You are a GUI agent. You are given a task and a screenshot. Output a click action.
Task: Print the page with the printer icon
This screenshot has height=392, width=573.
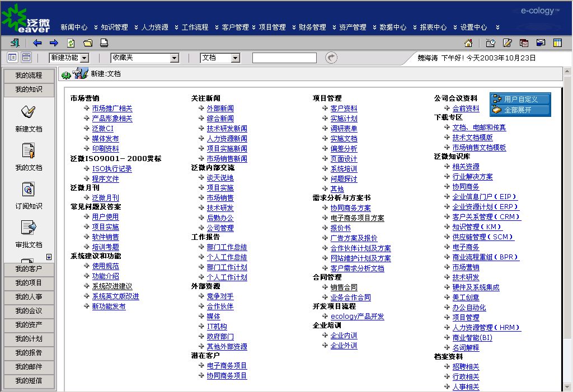pos(104,43)
